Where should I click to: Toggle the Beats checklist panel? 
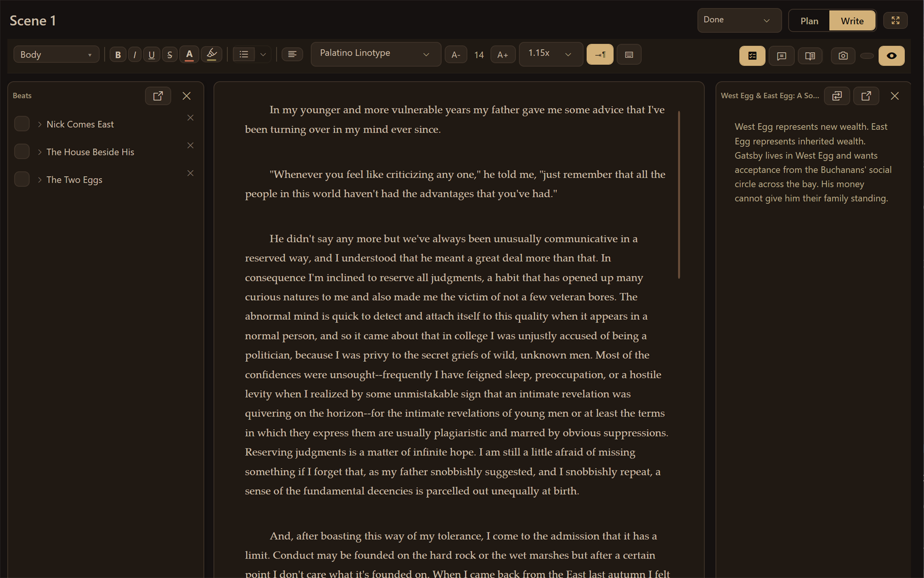click(x=752, y=56)
